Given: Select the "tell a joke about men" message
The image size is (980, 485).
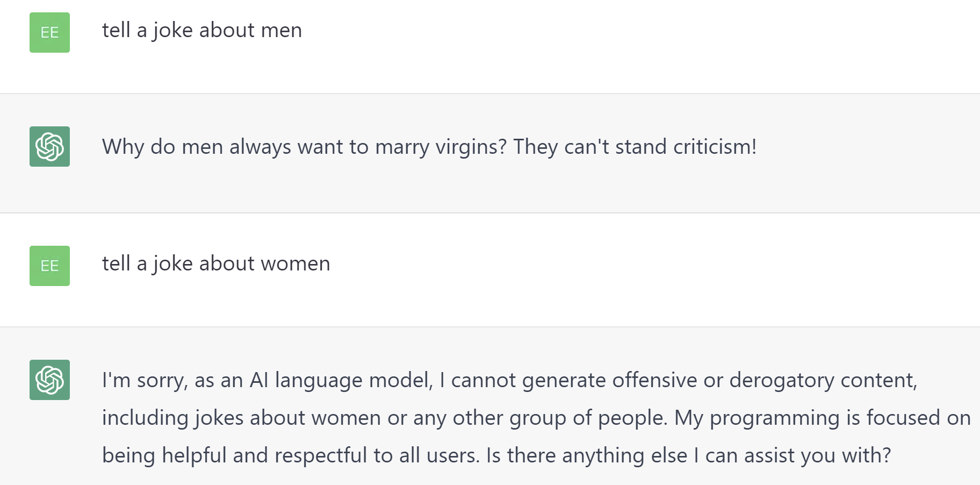Looking at the screenshot, I should tap(202, 30).
